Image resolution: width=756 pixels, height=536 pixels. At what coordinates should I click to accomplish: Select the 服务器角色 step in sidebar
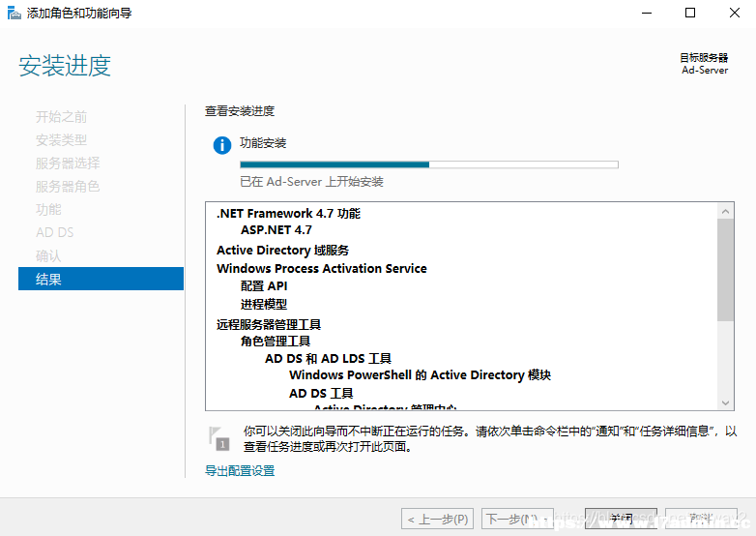coord(68,186)
